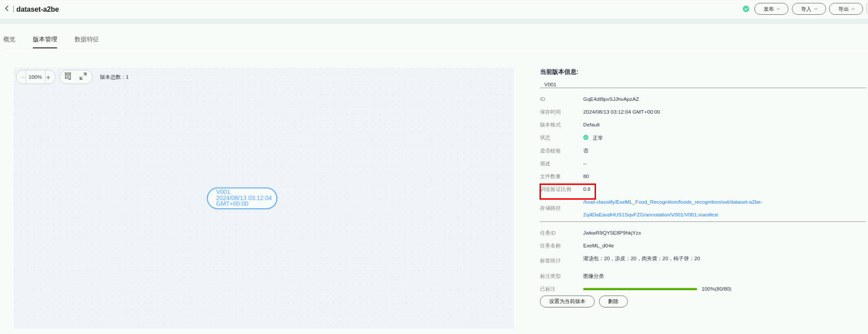The width and height of the screenshot is (868, 334).
Task: Click the zoom in plus icon
Action: [48, 77]
